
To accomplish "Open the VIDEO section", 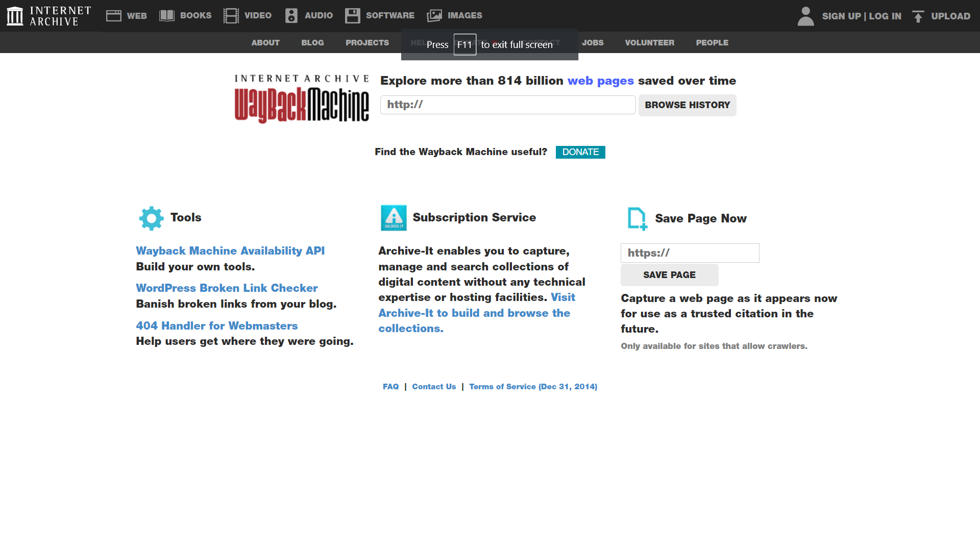I will tap(258, 16).
